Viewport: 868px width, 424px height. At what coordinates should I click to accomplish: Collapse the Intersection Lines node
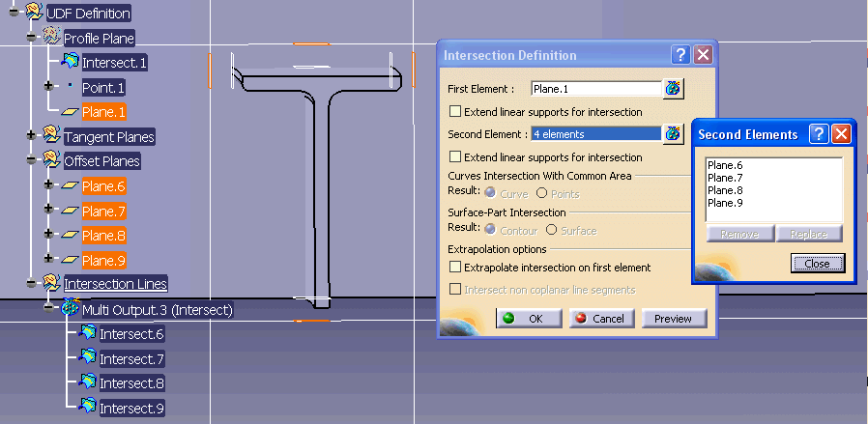coord(32,283)
